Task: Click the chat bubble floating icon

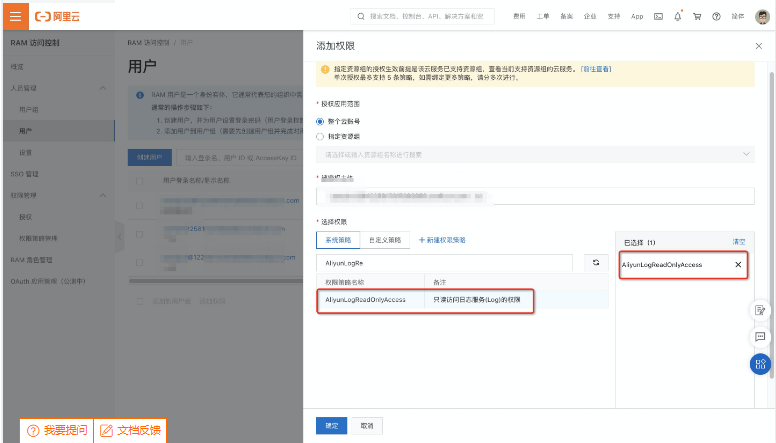Action: 760,337
